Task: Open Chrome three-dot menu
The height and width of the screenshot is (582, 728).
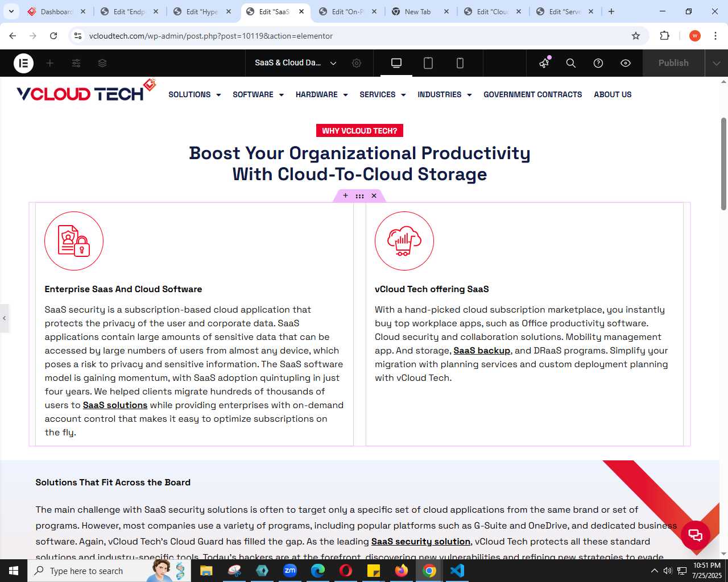Action: (715, 36)
